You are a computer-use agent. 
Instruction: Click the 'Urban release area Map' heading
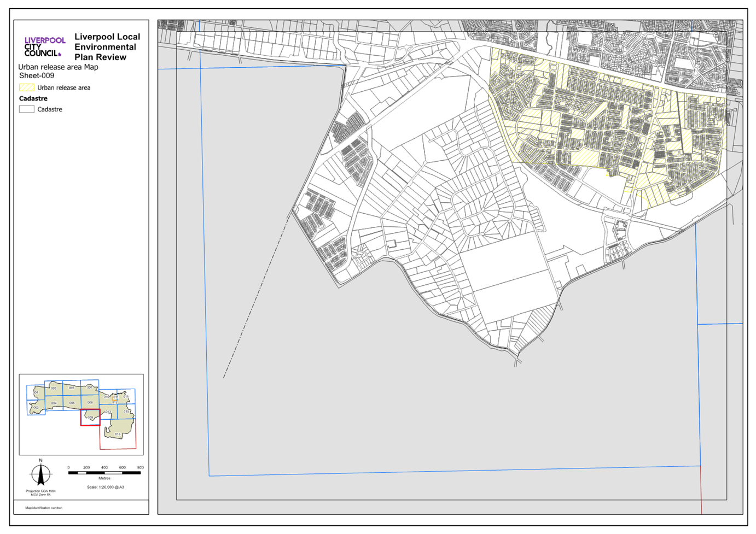click(58, 67)
